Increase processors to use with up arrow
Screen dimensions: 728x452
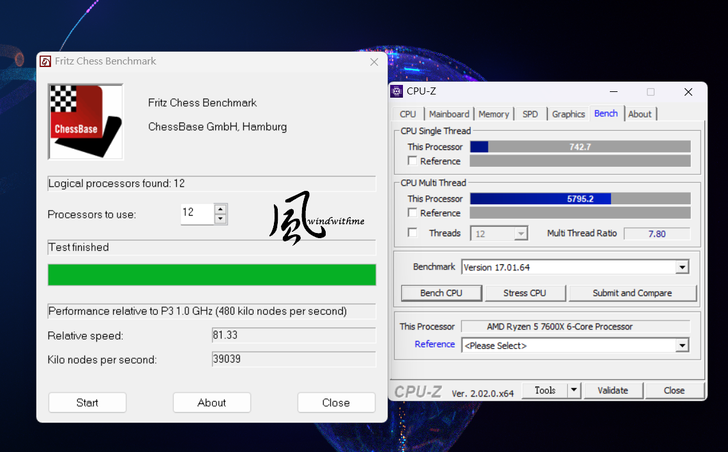click(x=221, y=209)
